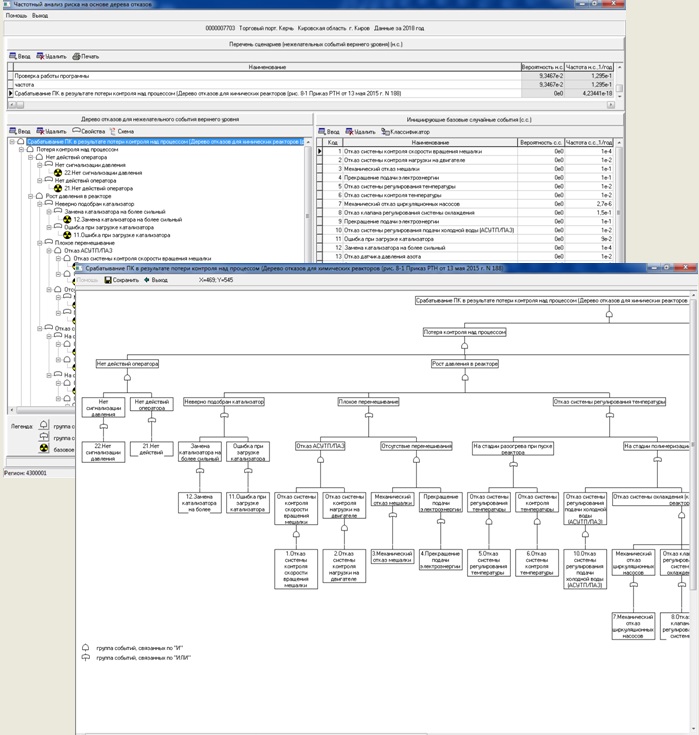Open the Выход menu in main menu bar

click(x=39, y=16)
